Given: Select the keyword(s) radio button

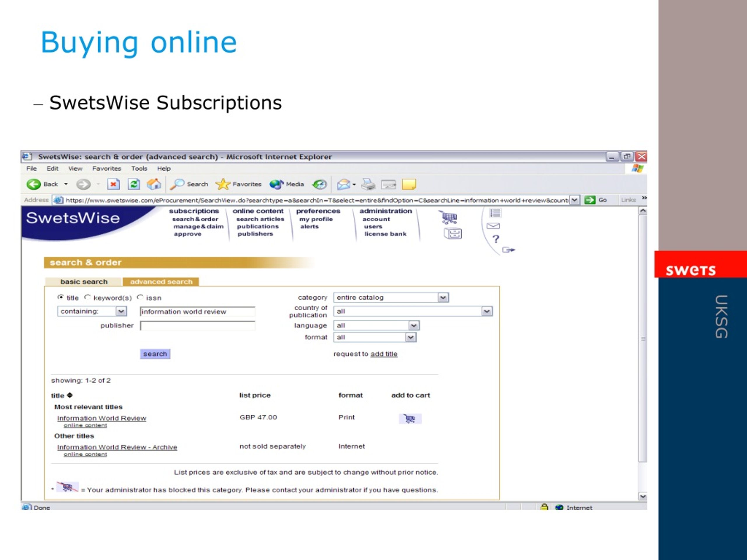Looking at the screenshot, I should pyautogui.click(x=88, y=297).
